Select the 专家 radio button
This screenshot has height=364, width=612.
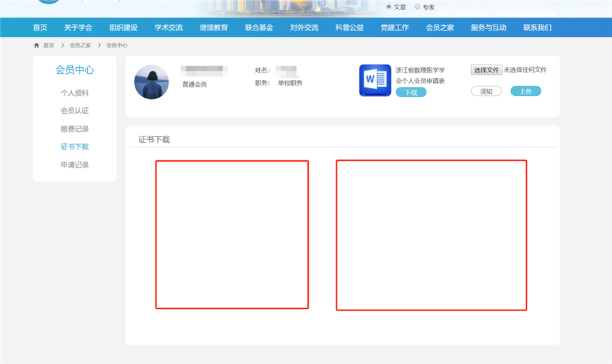pyautogui.click(x=418, y=7)
